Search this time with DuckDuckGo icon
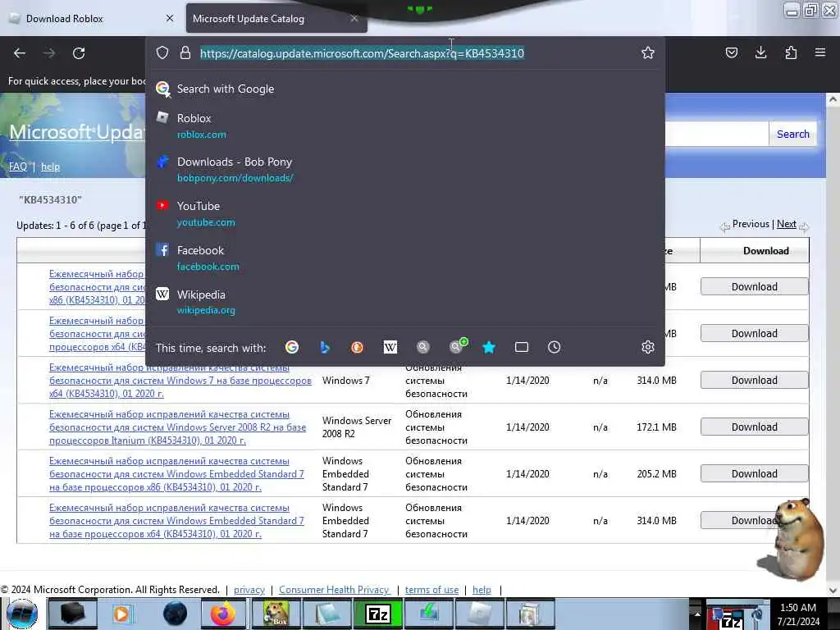The image size is (840, 630). point(357,347)
